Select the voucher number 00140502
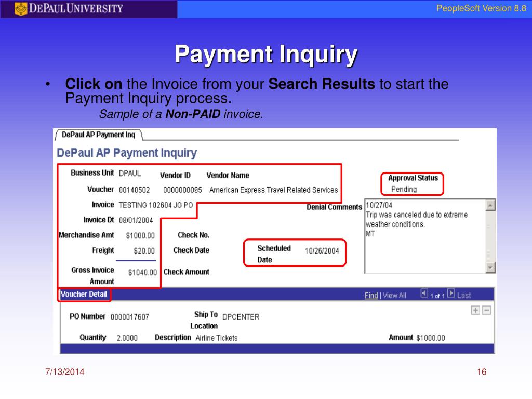The width and height of the screenshot is (532, 399). 135,190
